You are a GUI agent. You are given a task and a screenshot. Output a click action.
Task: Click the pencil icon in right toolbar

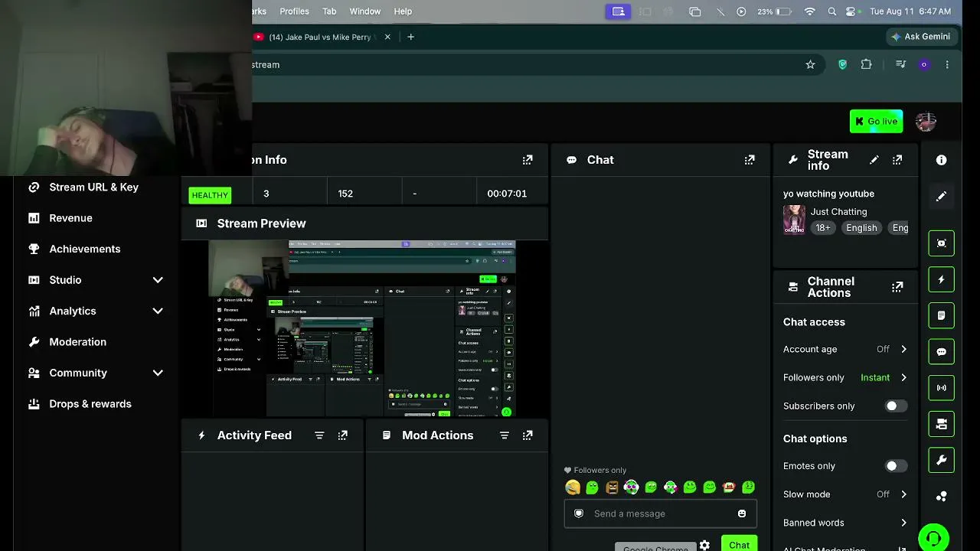point(941,197)
